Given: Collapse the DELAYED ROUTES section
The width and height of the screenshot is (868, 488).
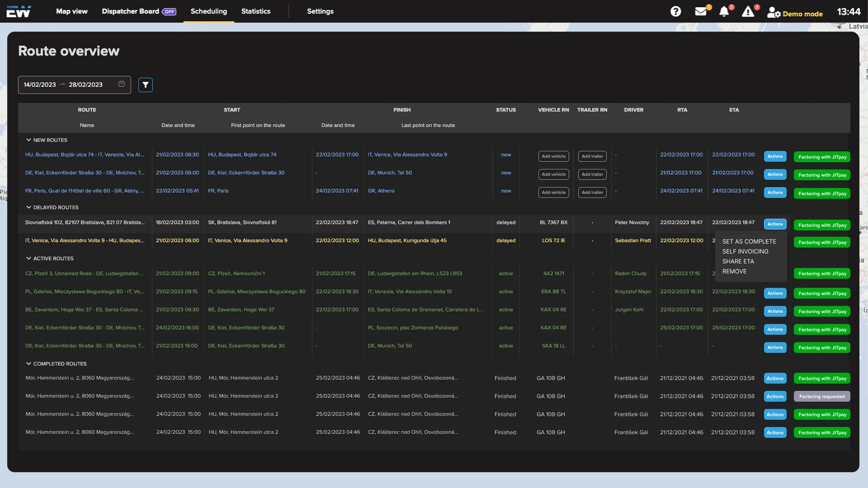Looking at the screenshot, I should [x=28, y=207].
